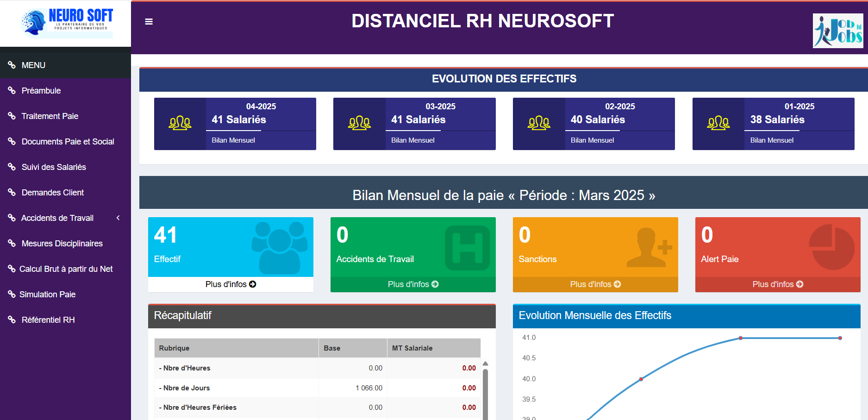Expand the Accidents de Travail submenu chevron

[x=118, y=218]
